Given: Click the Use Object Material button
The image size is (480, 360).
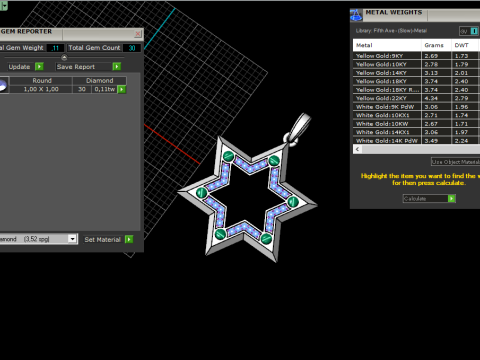Looking at the screenshot, I should (x=455, y=162).
